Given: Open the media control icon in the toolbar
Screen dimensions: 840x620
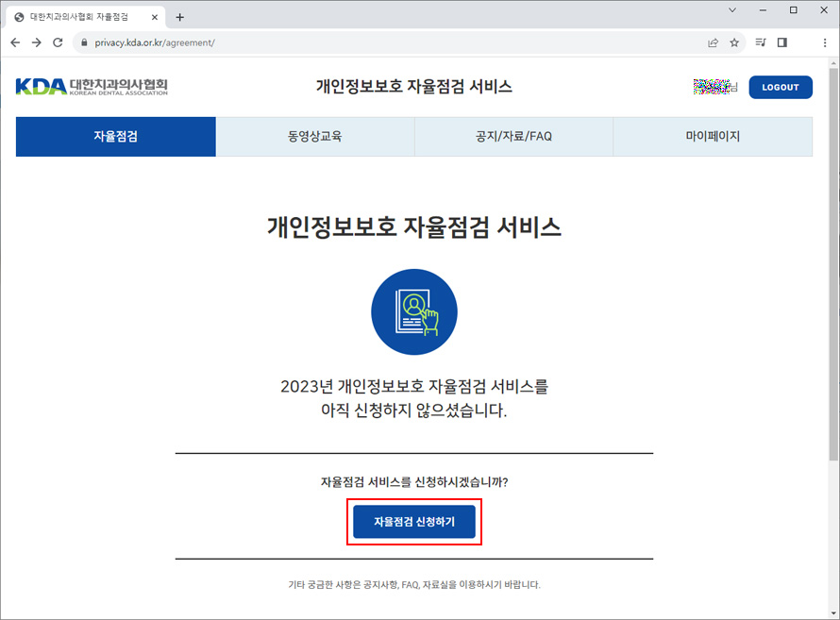Looking at the screenshot, I should tap(761, 42).
